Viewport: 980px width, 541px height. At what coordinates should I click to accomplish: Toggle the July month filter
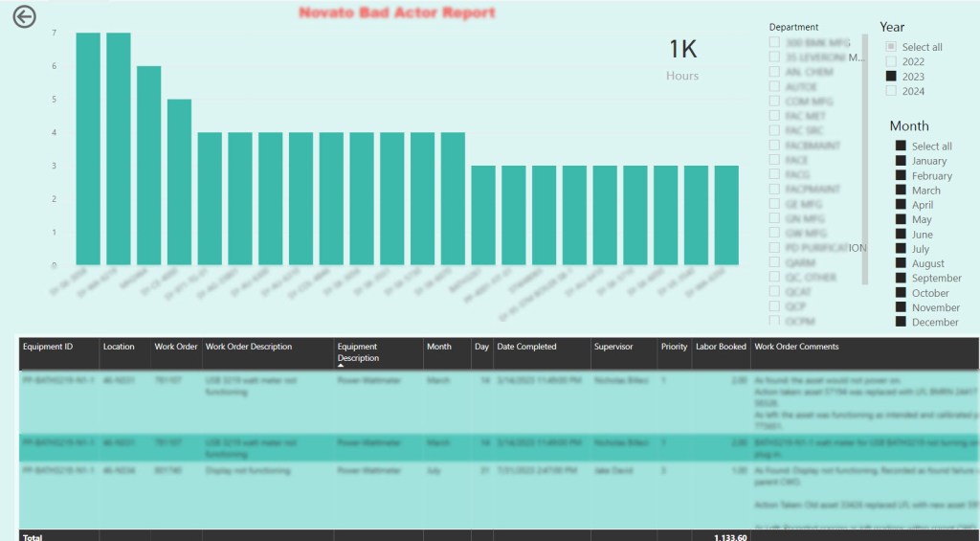pos(901,249)
